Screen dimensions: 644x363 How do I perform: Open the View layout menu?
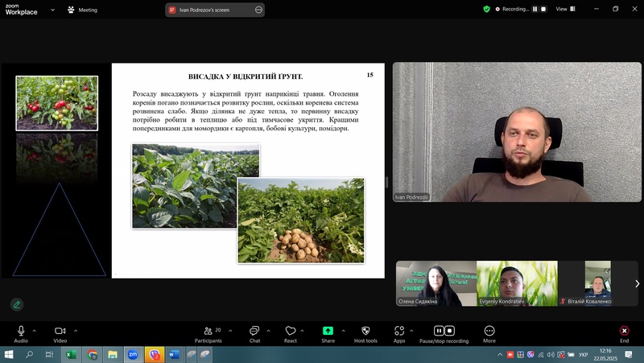click(566, 9)
